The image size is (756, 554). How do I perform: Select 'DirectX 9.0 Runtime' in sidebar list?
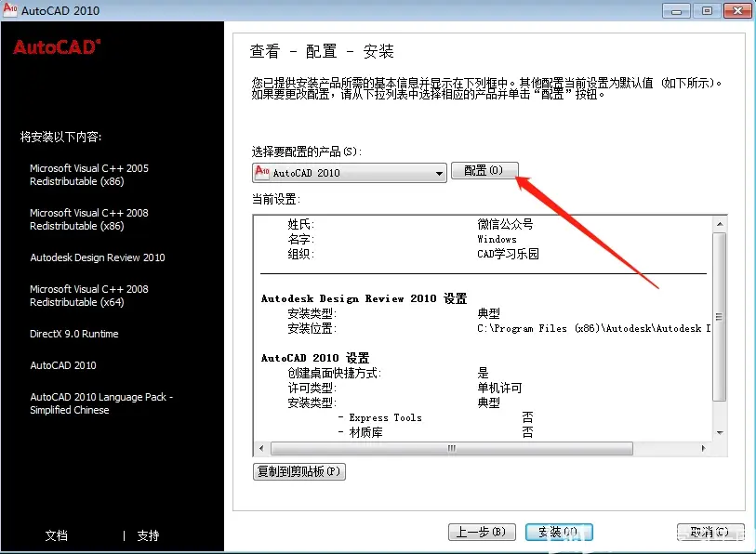(x=73, y=334)
